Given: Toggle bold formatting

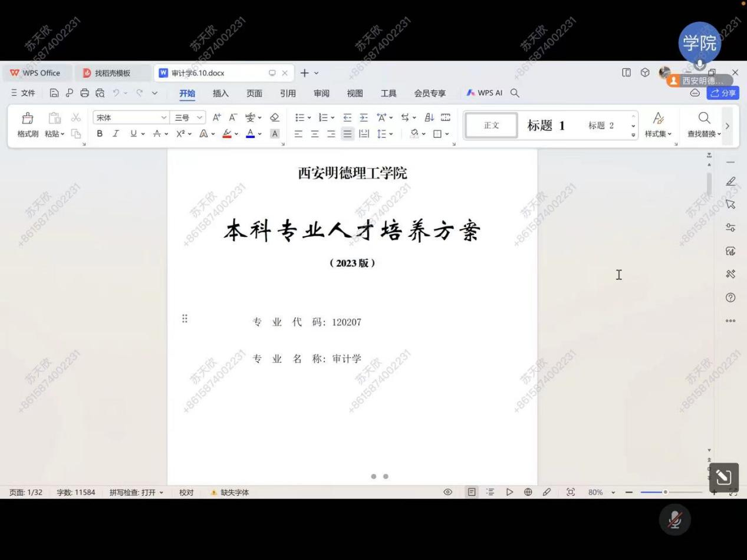Looking at the screenshot, I should pos(100,134).
